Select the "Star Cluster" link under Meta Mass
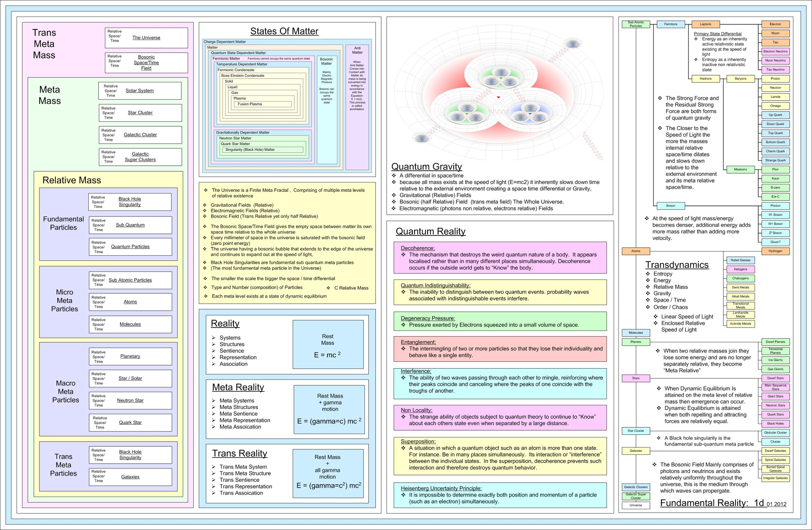Viewport: 812px width, 530px height. pos(140,112)
